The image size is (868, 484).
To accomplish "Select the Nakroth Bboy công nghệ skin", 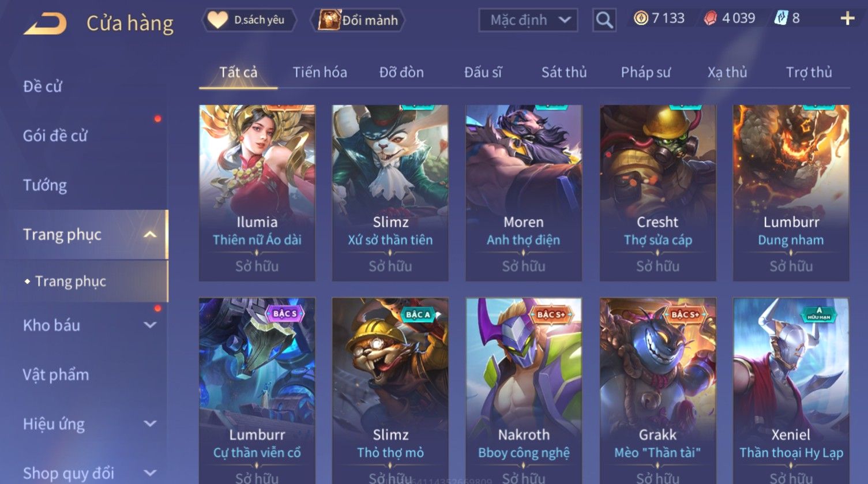I will [x=524, y=391].
